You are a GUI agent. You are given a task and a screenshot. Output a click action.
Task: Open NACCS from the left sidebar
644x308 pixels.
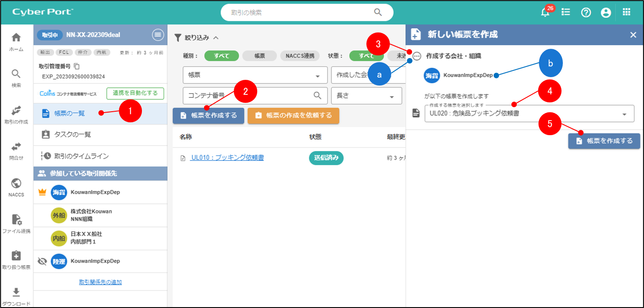tap(16, 187)
